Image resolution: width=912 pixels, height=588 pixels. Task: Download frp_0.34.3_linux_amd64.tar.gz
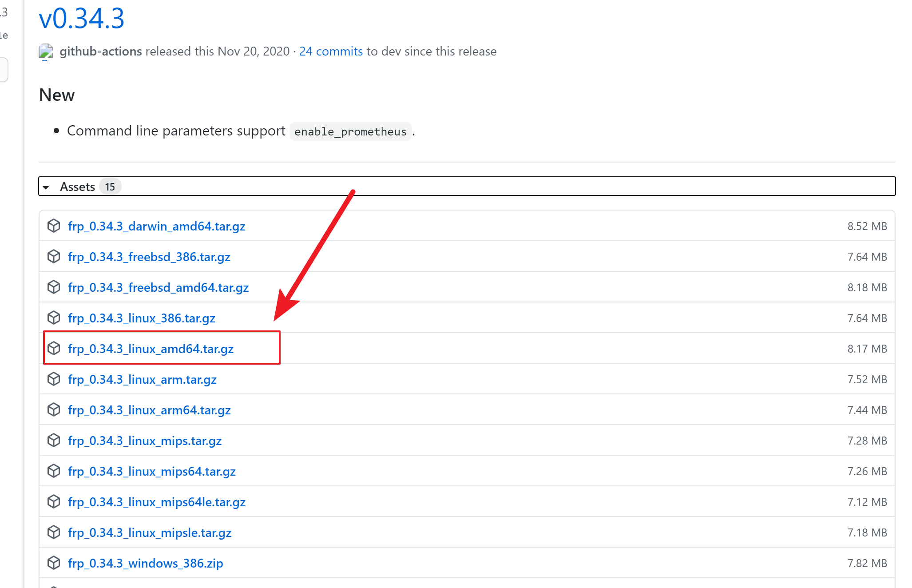(x=151, y=349)
